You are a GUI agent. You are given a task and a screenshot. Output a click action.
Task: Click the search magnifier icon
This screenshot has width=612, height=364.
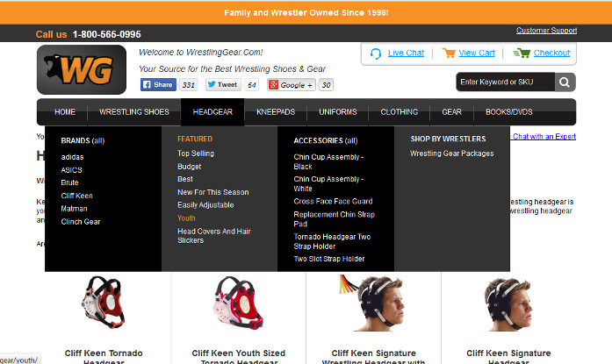click(x=565, y=82)
